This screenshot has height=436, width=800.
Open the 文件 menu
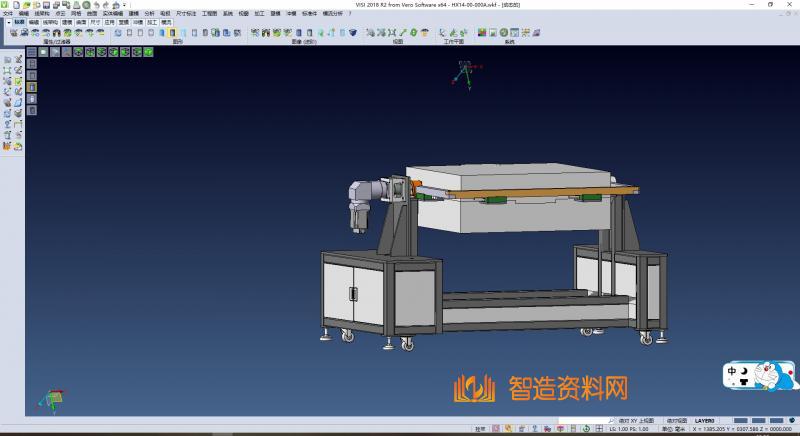(8, 13)
